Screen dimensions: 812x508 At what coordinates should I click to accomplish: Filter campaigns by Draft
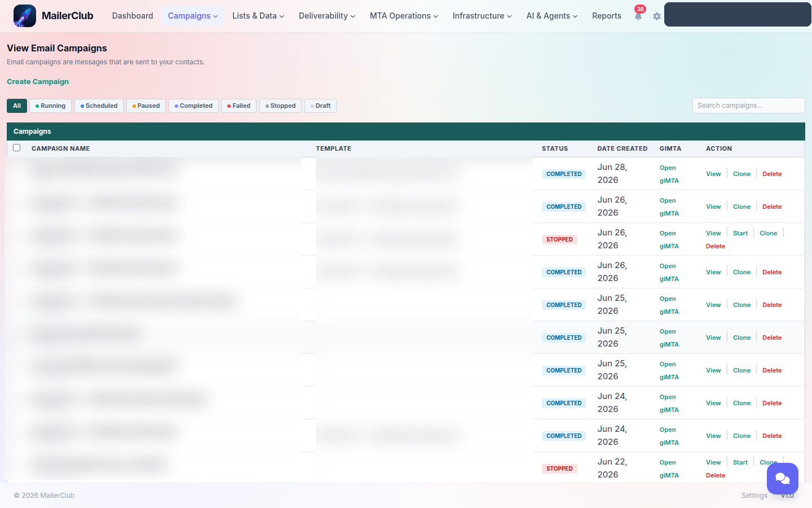point(320,106)
